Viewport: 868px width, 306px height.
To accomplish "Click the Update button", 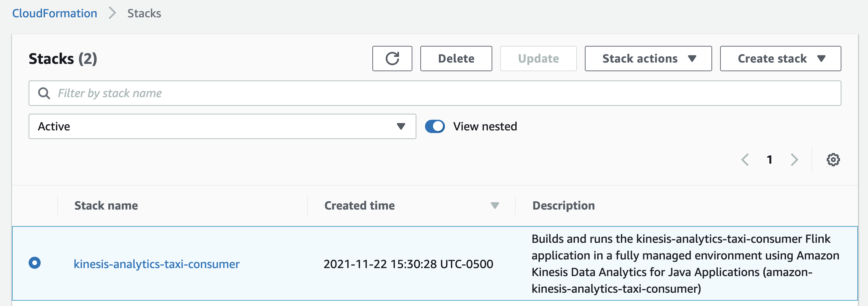I will [538, 59].
